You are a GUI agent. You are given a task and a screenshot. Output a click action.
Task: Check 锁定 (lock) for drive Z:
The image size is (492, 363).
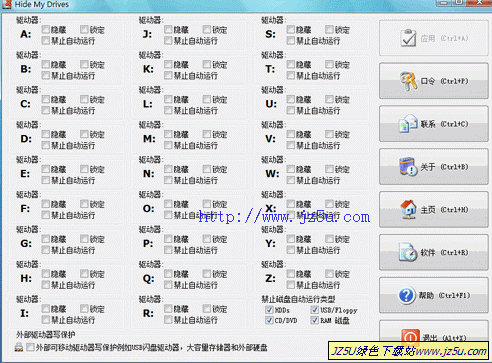[329, 274]
